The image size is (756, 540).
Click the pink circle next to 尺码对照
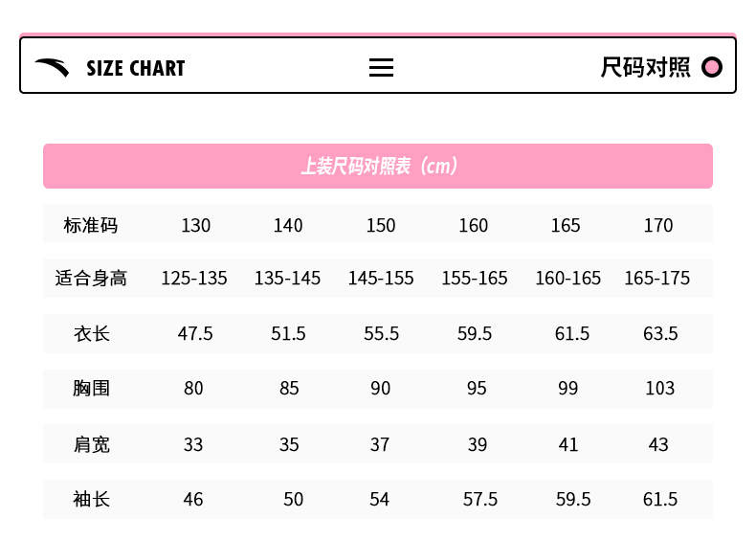tap(712, 67)
